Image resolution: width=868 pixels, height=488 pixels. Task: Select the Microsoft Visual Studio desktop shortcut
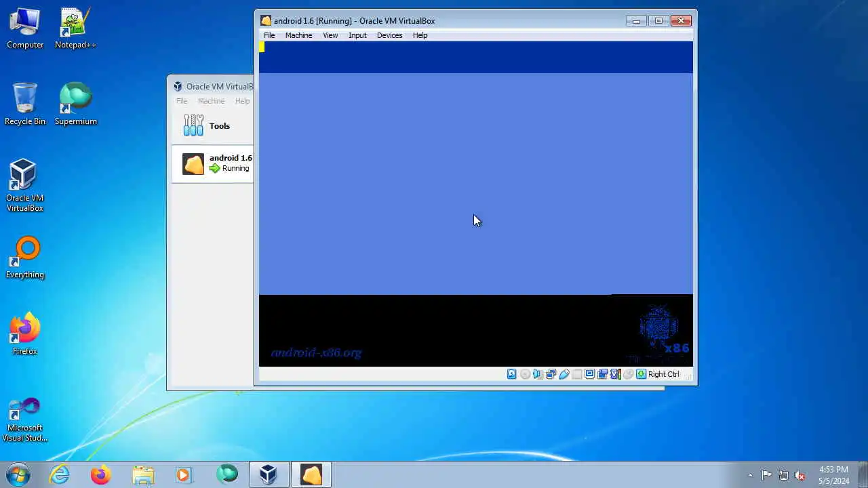[25, 420]
